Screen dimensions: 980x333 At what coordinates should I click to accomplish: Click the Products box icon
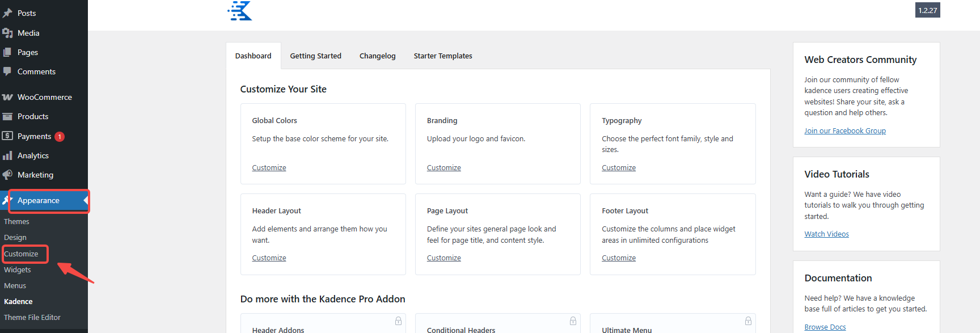pos(7,116)
